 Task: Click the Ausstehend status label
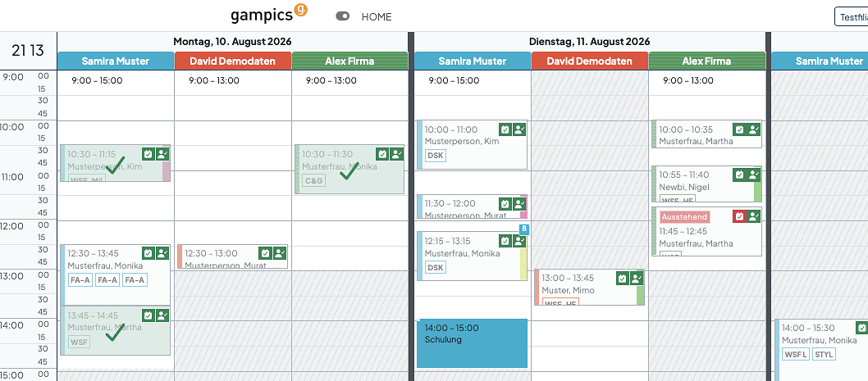pos(685,217)
